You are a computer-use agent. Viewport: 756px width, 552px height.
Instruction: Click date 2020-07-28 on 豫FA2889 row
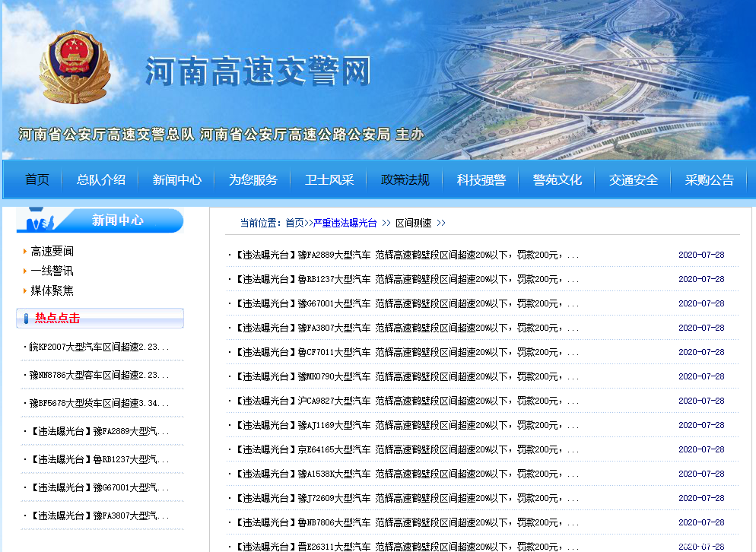coord(701,255)
